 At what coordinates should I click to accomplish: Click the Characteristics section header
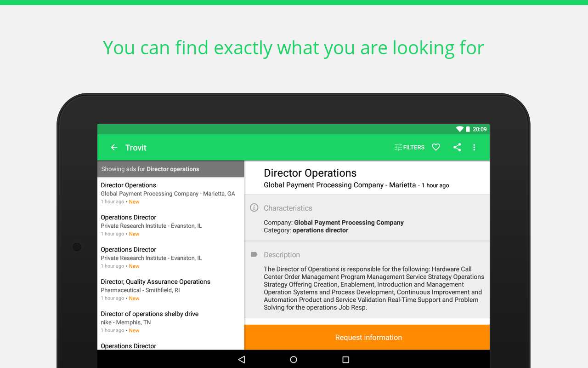[x=288, y=208]
